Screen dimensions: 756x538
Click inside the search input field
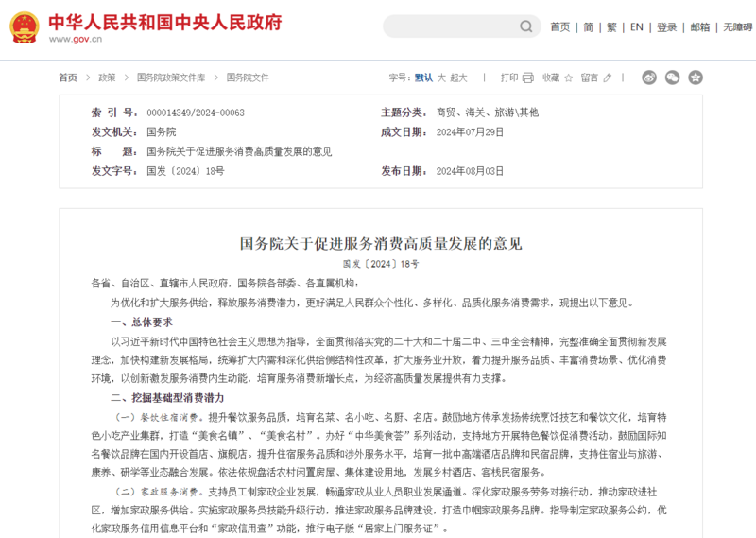coord(444,26)
